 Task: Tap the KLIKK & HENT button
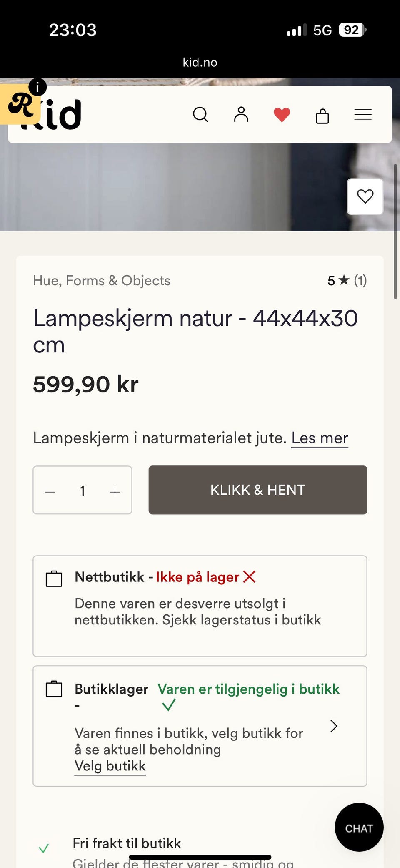point(258,490)
